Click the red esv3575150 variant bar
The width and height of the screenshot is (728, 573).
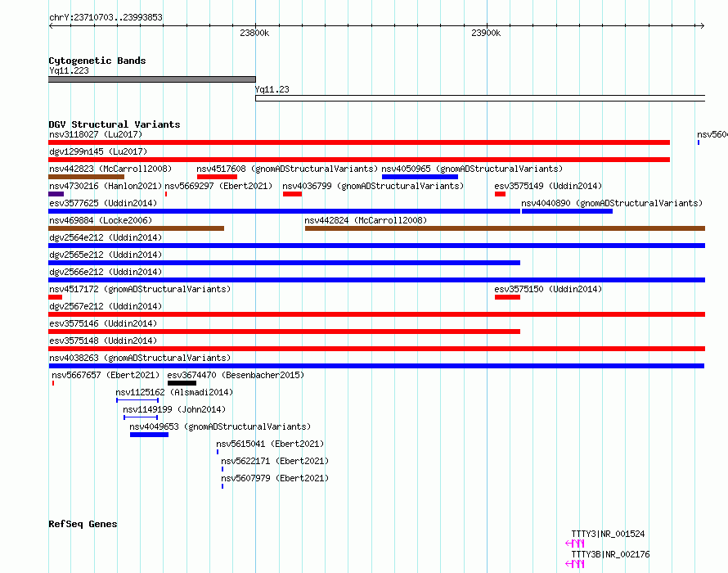(x=507, y=297)
